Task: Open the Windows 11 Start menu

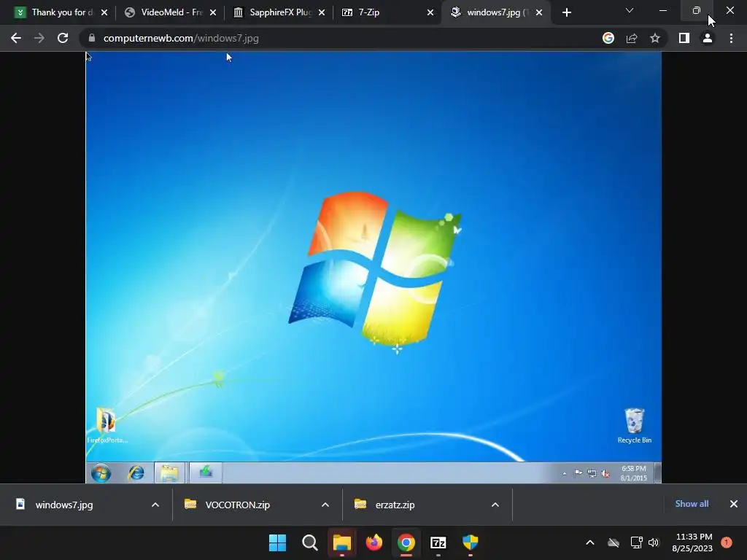Action: (x=277, y=542)
